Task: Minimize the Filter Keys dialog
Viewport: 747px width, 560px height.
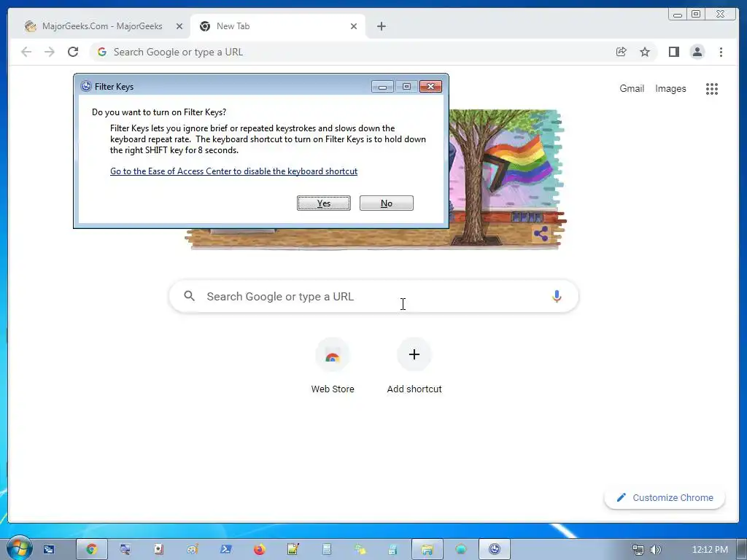Action: coord(382,87)
